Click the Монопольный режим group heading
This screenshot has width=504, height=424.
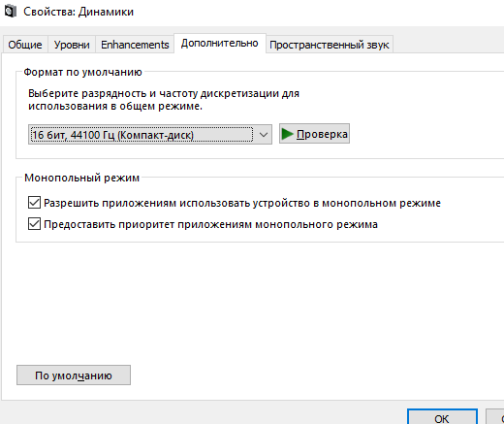(x=82, y=178)
